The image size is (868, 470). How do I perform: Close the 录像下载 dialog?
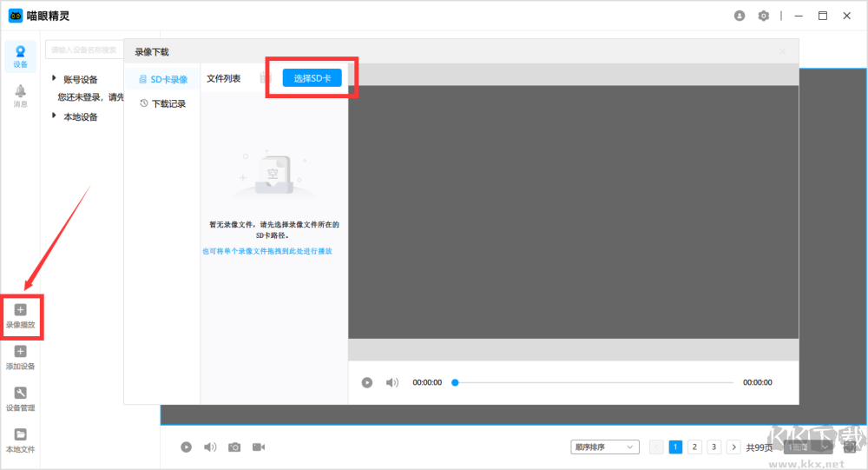pos(782,51)
